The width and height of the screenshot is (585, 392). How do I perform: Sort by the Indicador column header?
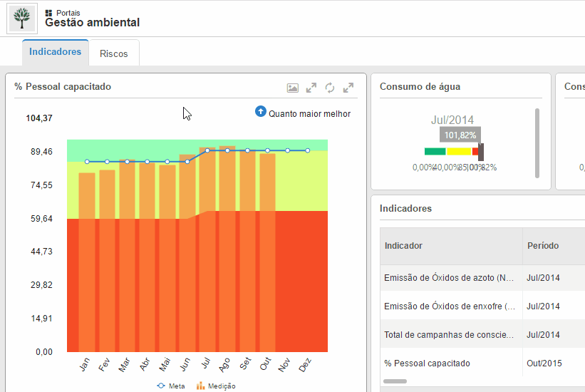tap(403, 245)
